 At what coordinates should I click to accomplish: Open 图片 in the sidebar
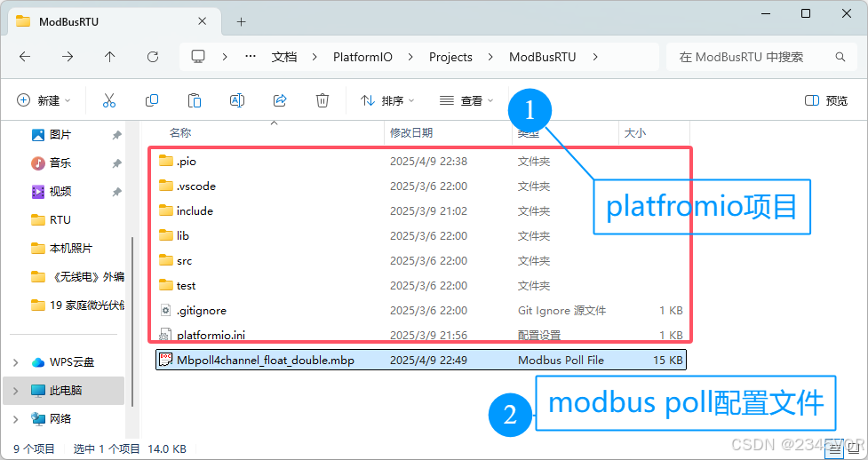[60, 134]
